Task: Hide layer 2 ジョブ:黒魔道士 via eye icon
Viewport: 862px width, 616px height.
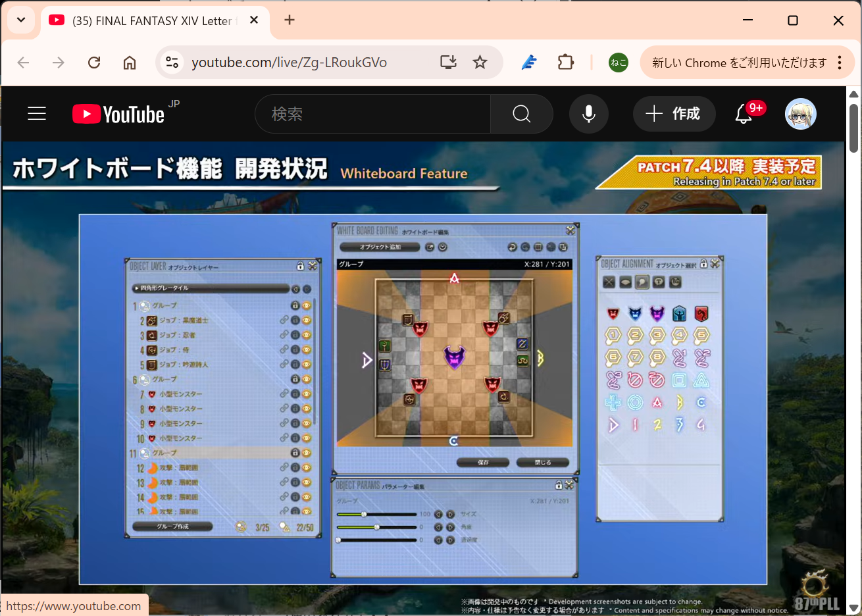Action: pyautogui.click(x=307, y=321)
